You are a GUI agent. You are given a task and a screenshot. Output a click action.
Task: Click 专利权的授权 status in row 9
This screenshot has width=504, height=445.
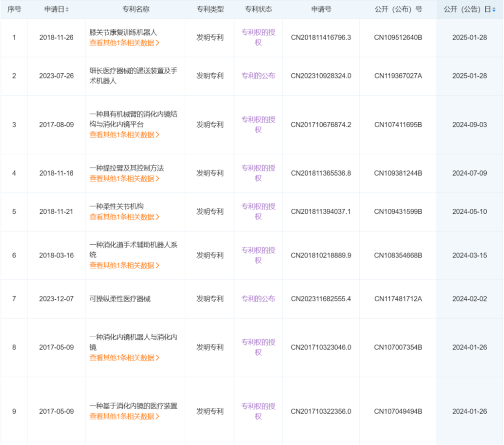(259, 411)
